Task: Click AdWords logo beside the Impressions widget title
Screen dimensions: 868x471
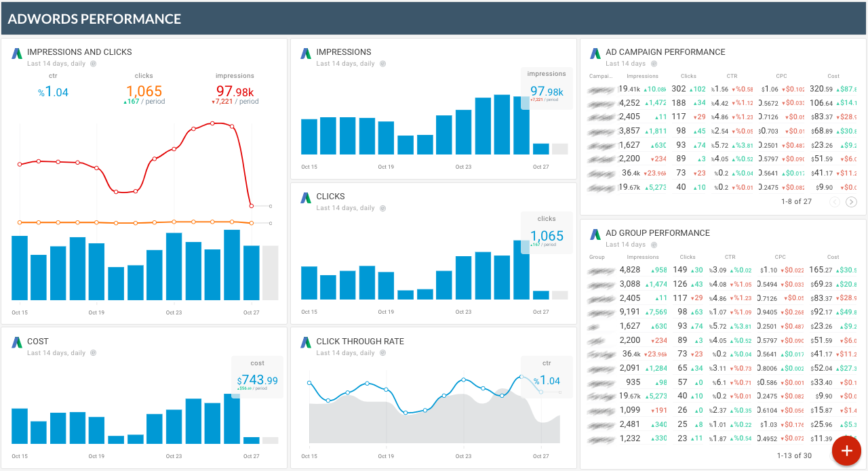Action: tap(306, 53)
